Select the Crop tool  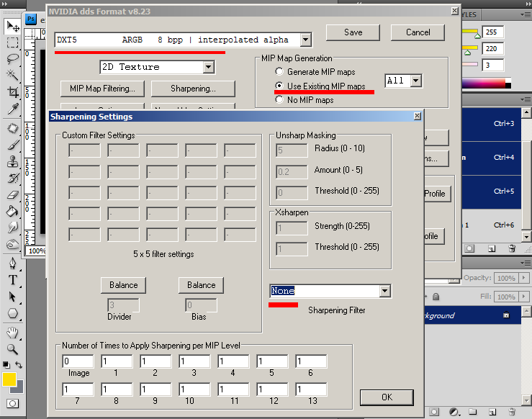coord(13,91)
